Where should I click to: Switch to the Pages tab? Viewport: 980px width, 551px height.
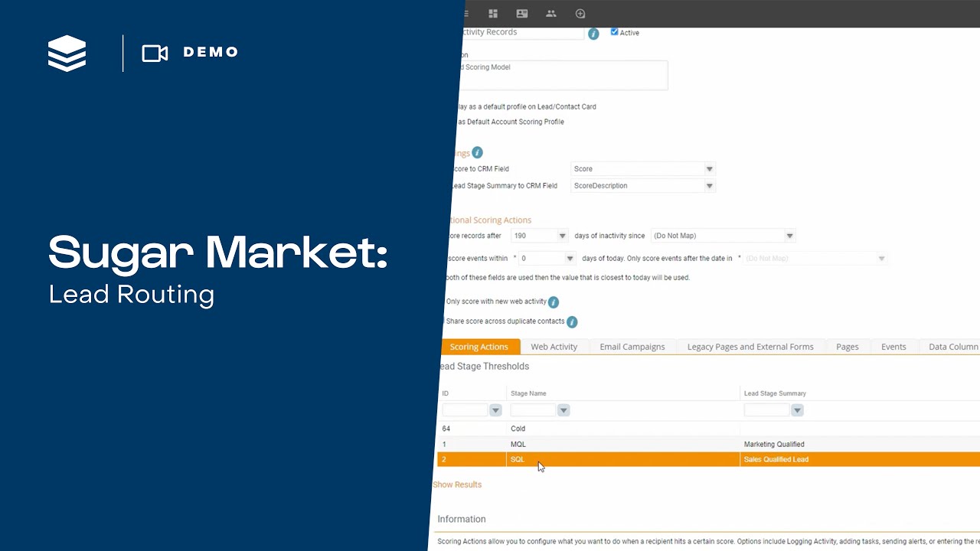[848, 347]
